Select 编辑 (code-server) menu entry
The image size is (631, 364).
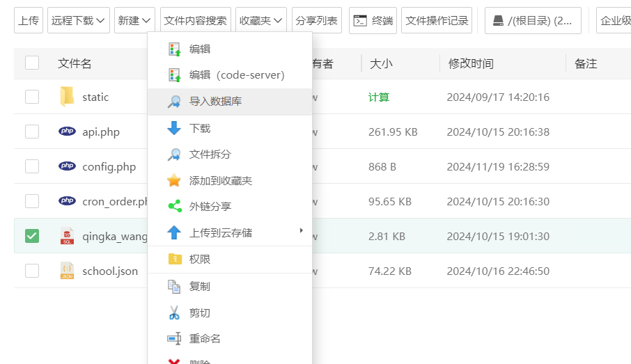[x=236, y=75]
